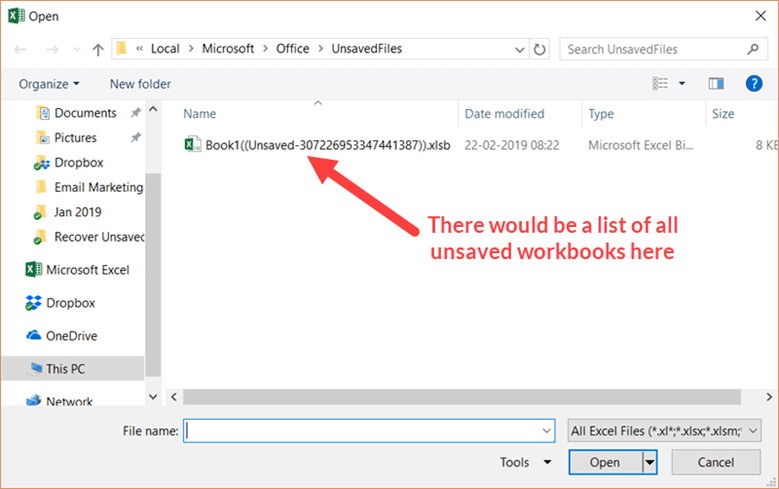Click the pin icon next to Pictures
This screenshot has width=779, height=489.
(135, 138)
